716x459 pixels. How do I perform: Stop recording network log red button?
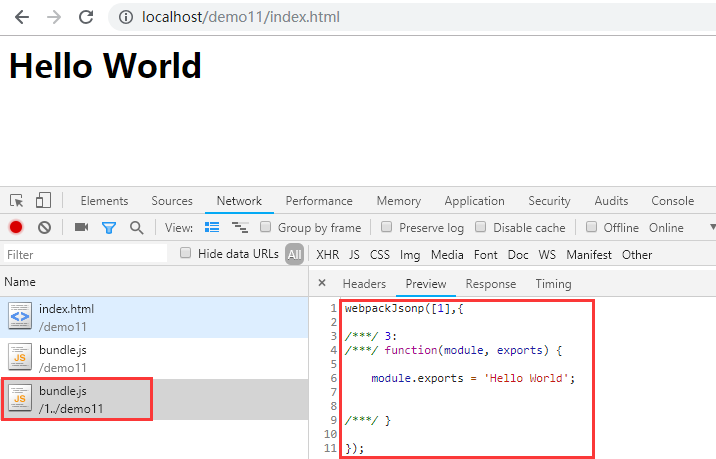[x=16, y=227]
